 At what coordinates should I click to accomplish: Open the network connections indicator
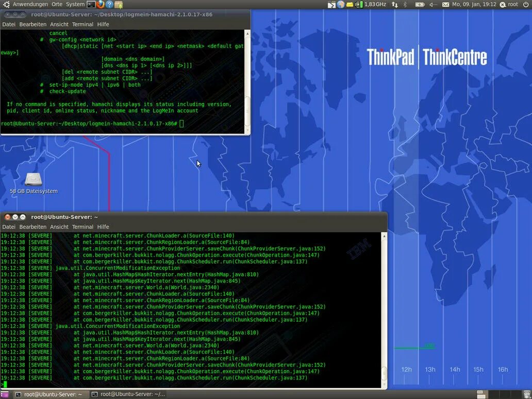coord(394,5)
